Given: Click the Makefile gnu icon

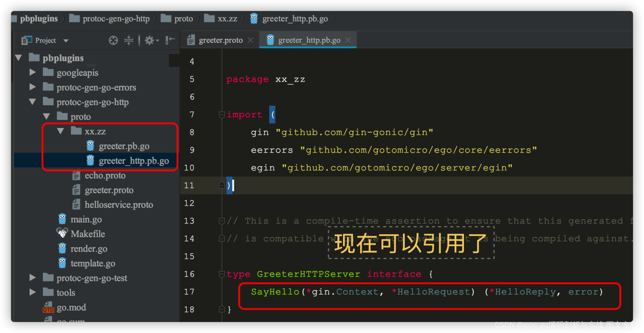Looking at the screenshot, I should click(62, 233).
